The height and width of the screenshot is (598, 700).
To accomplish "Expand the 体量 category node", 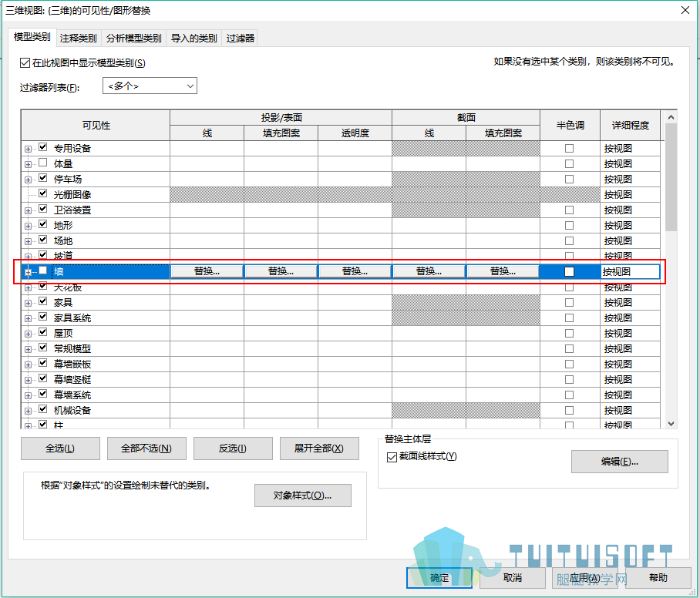I will (28, 164).
